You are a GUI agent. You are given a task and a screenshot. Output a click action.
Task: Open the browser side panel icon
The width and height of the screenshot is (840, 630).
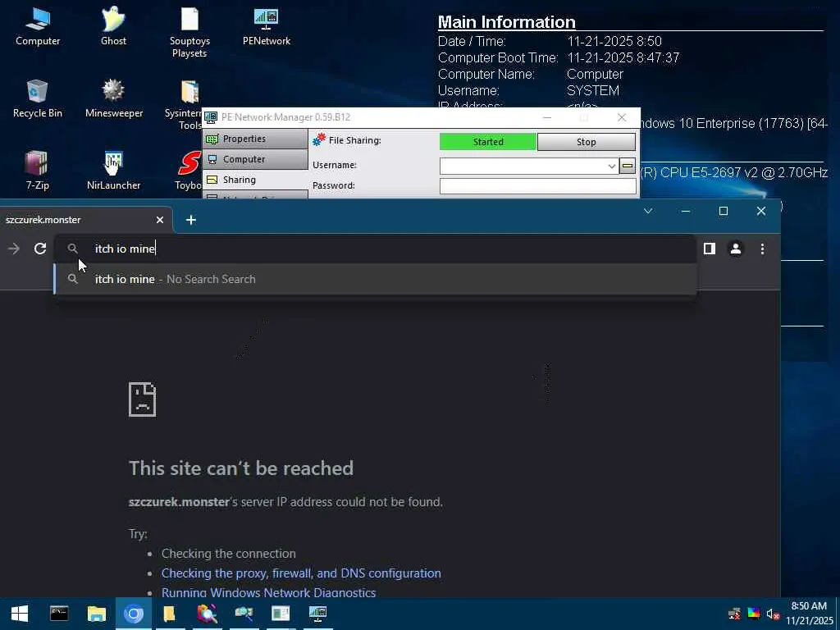(x=710, y=249)
